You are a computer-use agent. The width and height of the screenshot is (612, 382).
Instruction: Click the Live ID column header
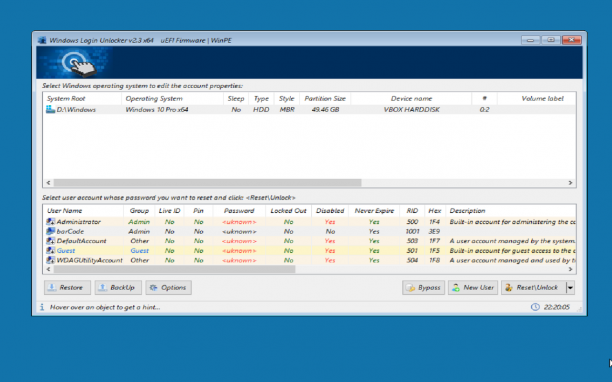[169, 211]
